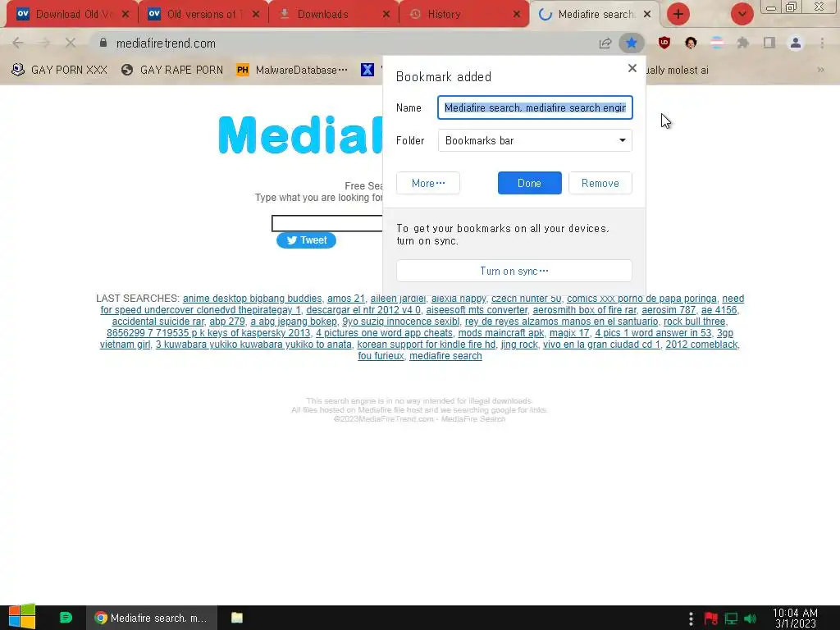Viewport: 840px width, 630px height.
Task: Open the fou furieux link
Action: [x=381, y=356]
